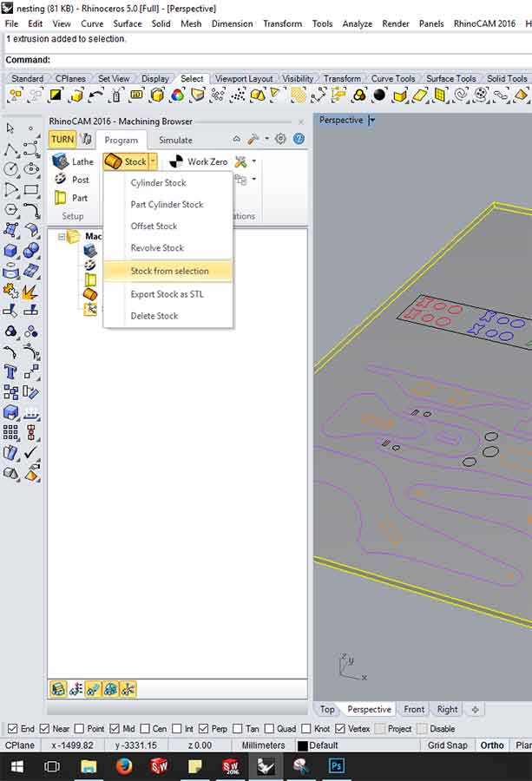Click the first icon in Machining Browser bottom bar
The height and width of the screenshot is (781, 532).
point(58,689)
